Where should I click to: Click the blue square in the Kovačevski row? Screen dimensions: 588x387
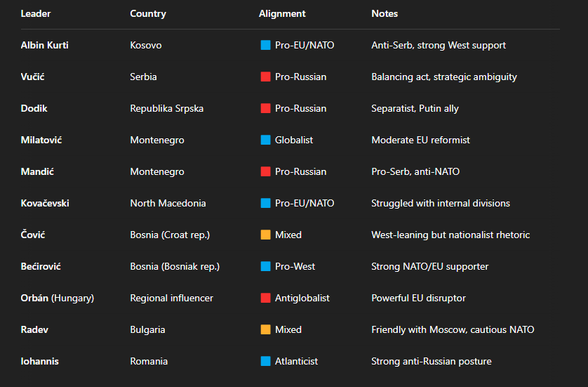[265, 203]
